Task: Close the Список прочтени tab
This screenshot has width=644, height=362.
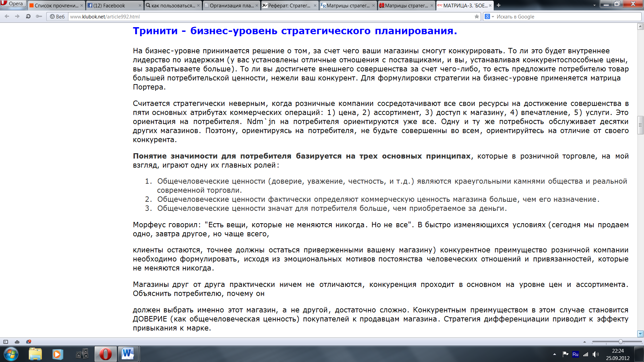Action: [x=82, y=5]
